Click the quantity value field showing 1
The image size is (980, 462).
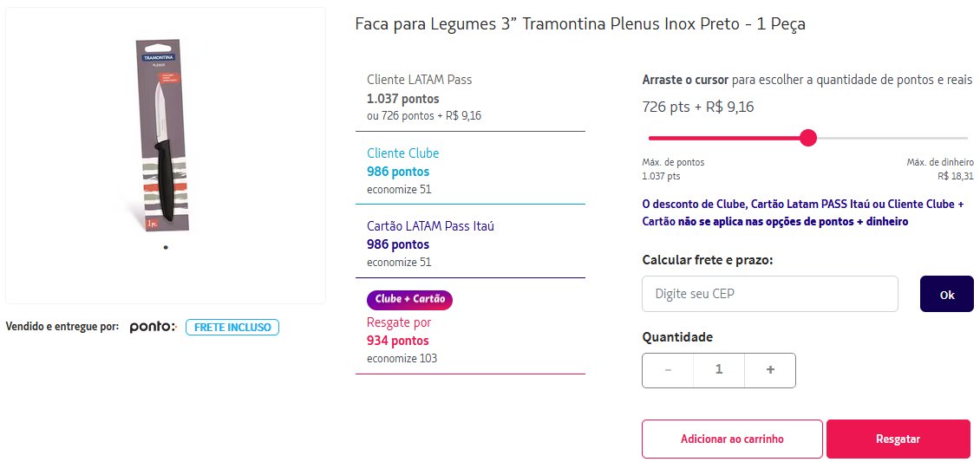coord(719,370)
